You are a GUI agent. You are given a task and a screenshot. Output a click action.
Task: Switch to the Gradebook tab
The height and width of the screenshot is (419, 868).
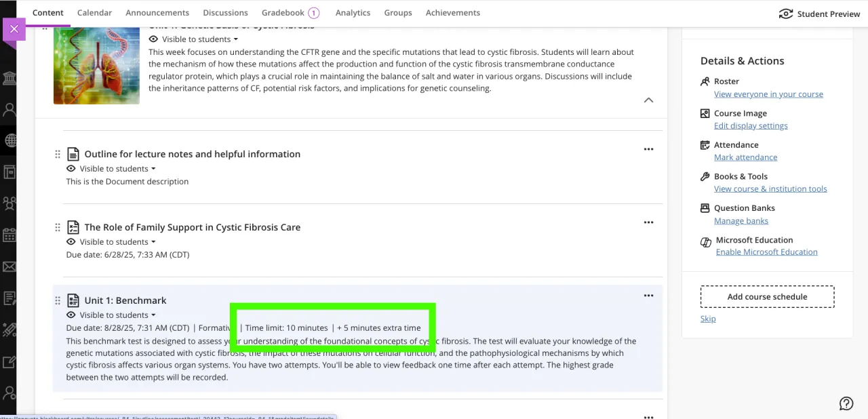click(x=283, y=12)
